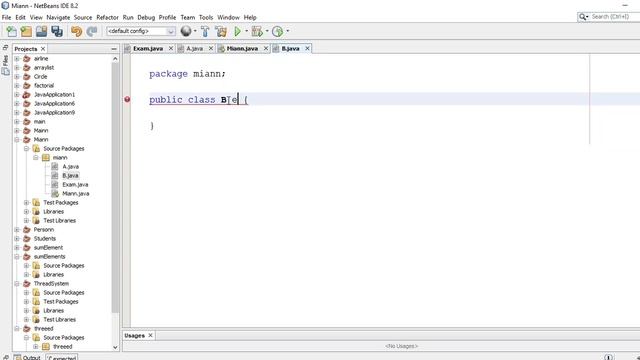Click the Save All toolbar icon
The width and height of the screenshot is (640, 360).
(57, 31)
